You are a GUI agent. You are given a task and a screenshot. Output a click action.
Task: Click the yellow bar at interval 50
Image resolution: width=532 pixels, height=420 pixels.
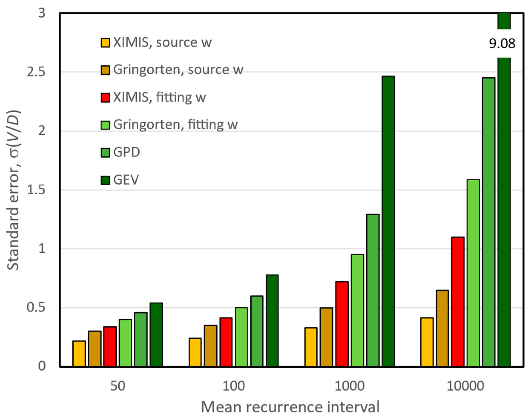click(x=79, y=354)
